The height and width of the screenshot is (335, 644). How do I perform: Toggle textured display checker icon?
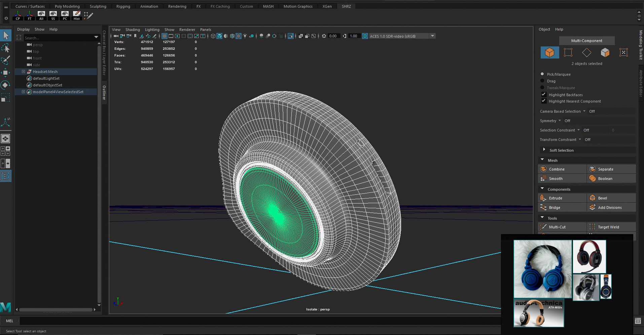point(239,36)
